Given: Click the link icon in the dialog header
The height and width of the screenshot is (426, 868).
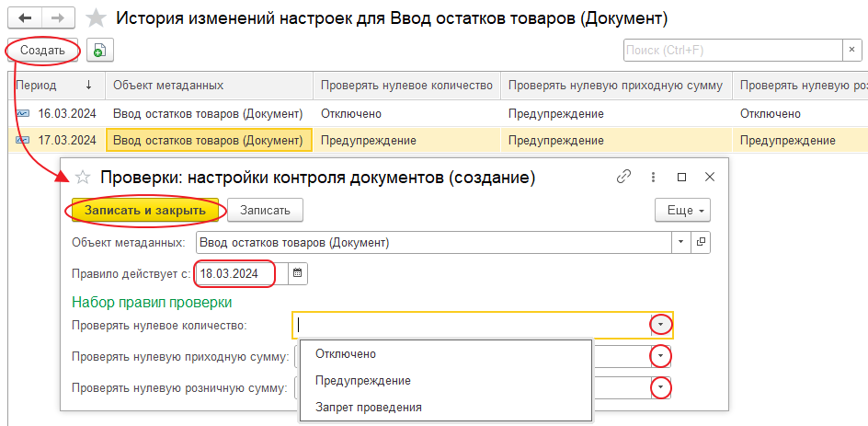Looking at the screenshot, I should (624, 177).
